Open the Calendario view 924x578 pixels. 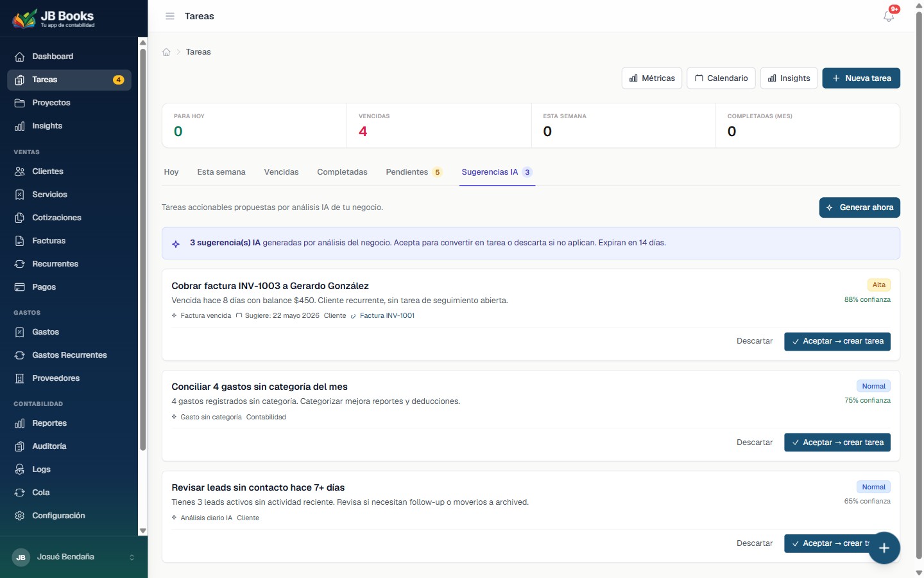point(721,78)
